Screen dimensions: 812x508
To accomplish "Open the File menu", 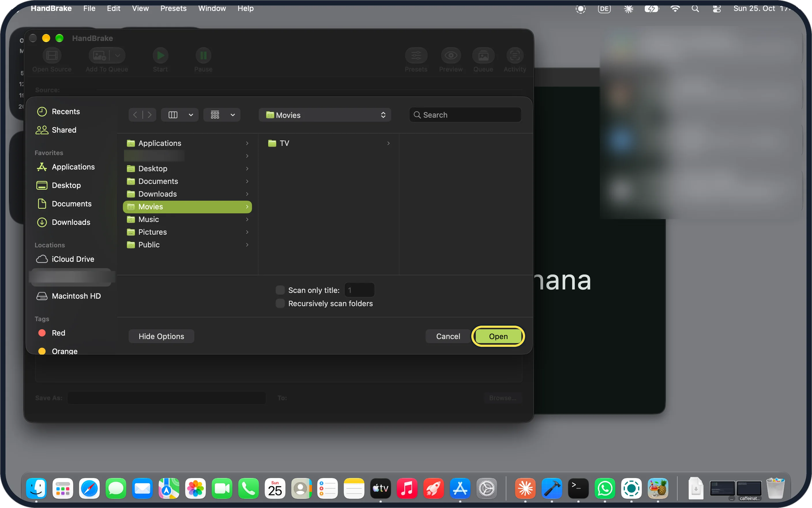I will point(89,8).
